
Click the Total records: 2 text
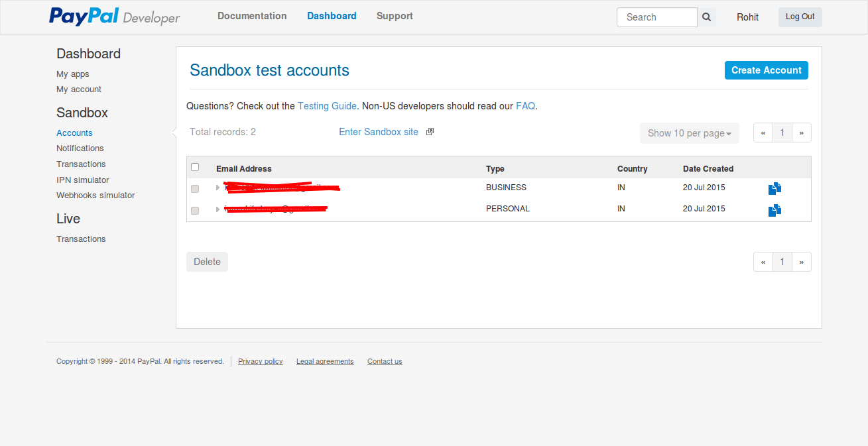tap(223, 132)
